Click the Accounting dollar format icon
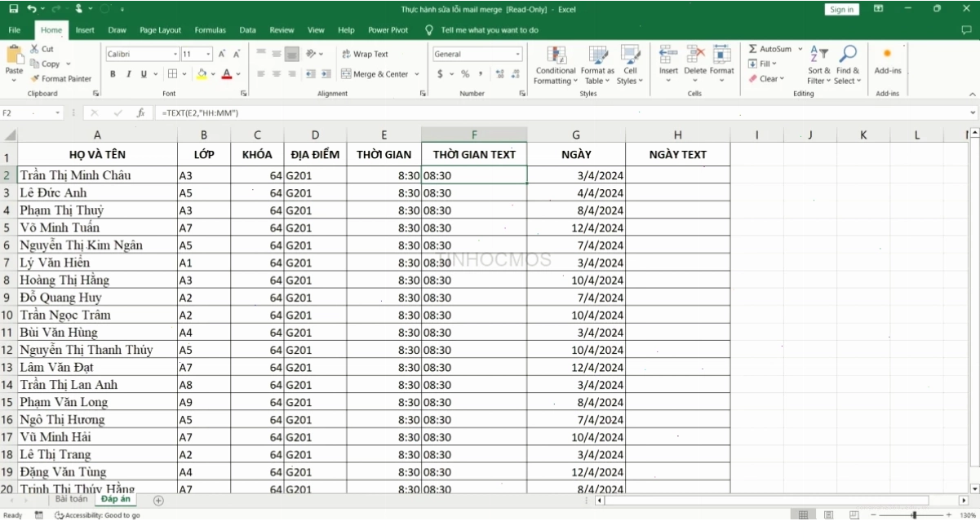 click(x=441, y=73)
